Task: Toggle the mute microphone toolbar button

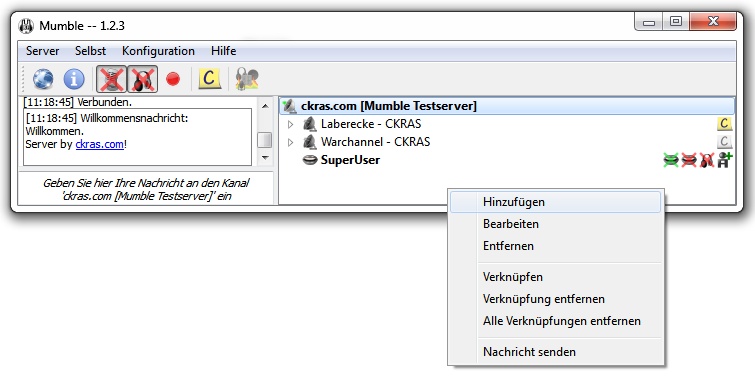Action: point(111,79)
